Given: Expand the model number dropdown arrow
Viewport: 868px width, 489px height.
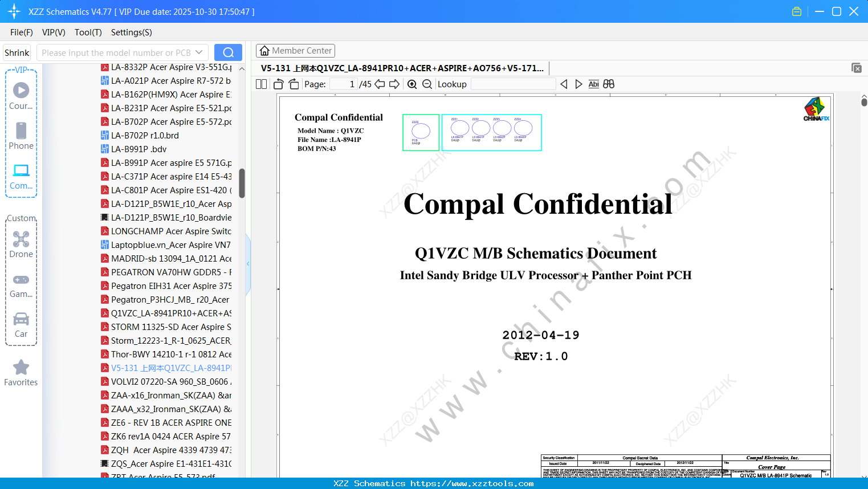Looking at the screenshot, I should (x=199, y=52).
